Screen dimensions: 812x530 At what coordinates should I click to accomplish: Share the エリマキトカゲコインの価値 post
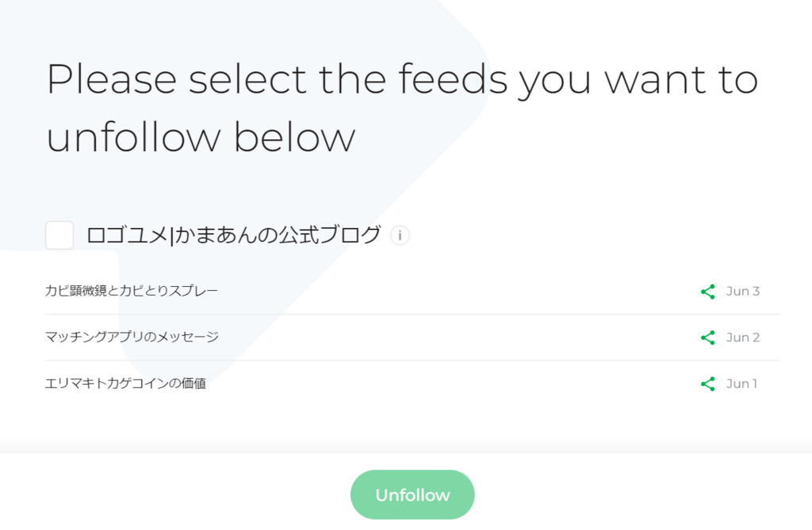coord(707,383)
